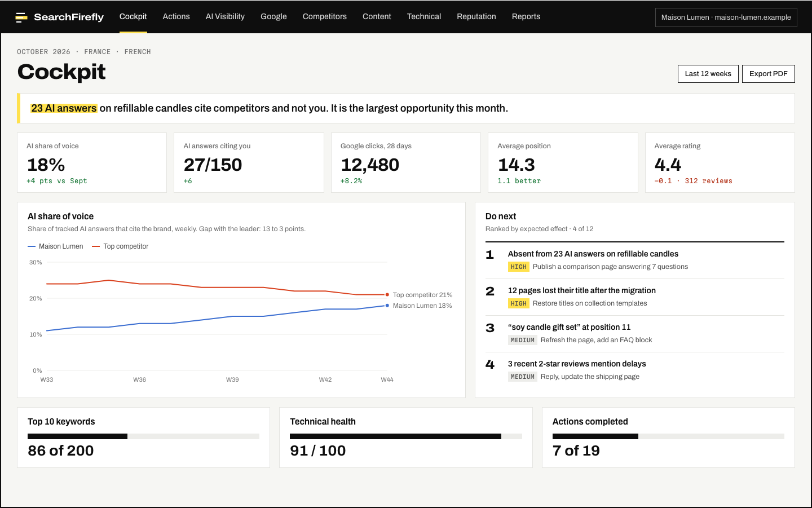
Task: Open action 1 about refillable candles
Action: [635, 260]
